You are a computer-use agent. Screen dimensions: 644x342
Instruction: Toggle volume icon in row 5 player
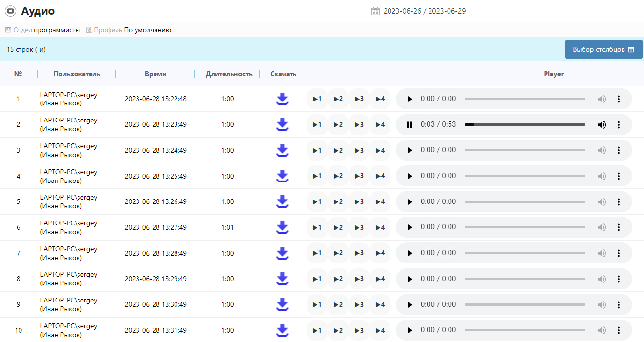coord(602,202)
